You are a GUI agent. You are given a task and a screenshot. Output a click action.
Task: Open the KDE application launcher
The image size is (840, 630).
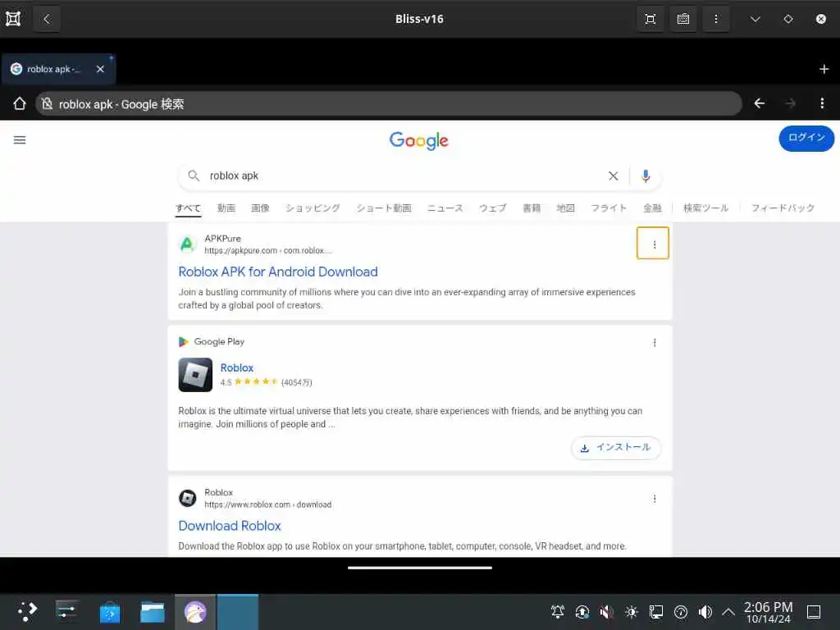tap(27, 612)
